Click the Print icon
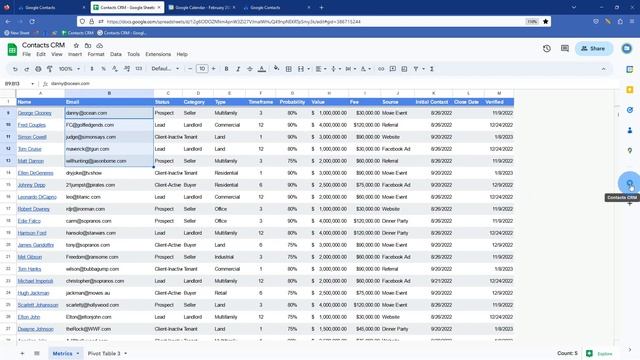 38,69
